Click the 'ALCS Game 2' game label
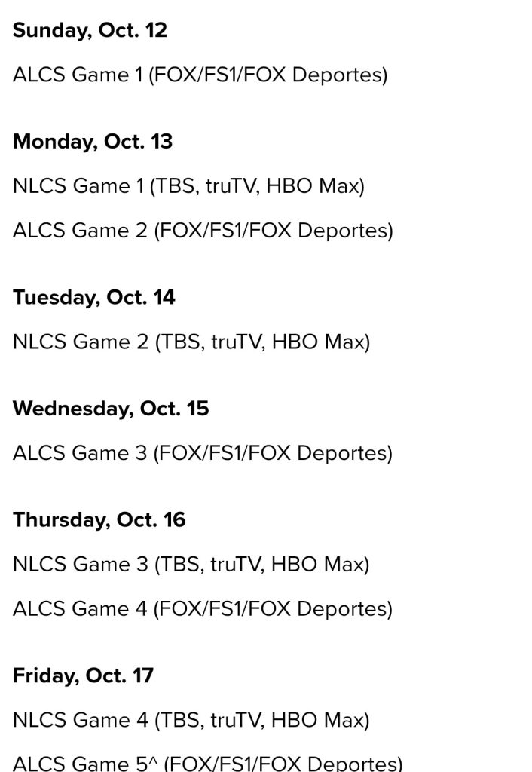Viewport: 532px width, 772px height. 80,231
